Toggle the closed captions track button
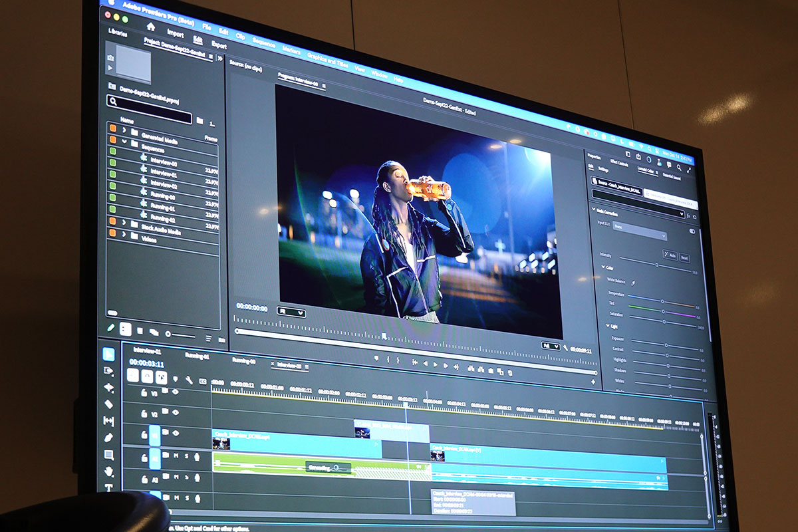798x532 pixels. coord(201,381)
